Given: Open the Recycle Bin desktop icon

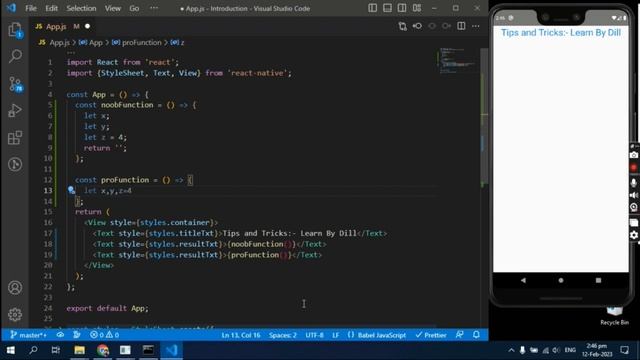Looking at the screenshot, I should tap(614, 316).
